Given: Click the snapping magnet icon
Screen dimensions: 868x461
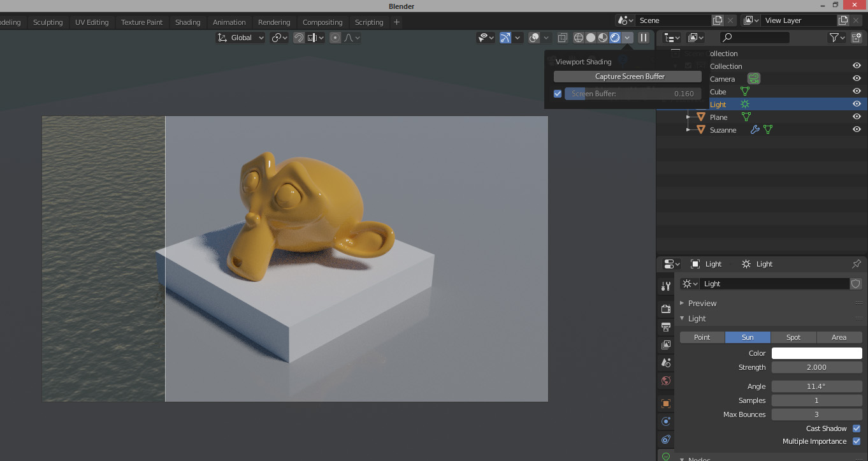Looking at the screenshot, I should click(299, 38).
